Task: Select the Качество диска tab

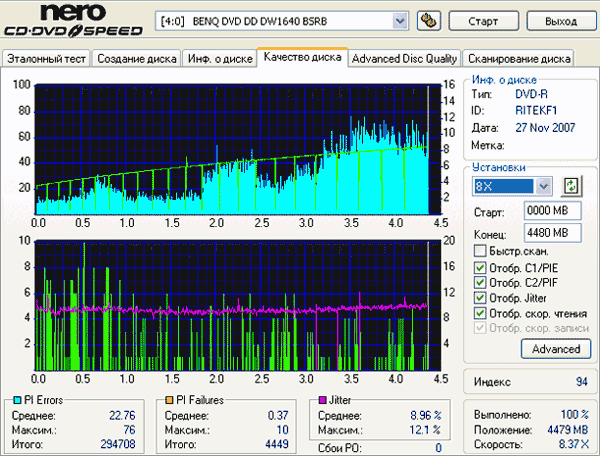Action: tap(302, 57)
